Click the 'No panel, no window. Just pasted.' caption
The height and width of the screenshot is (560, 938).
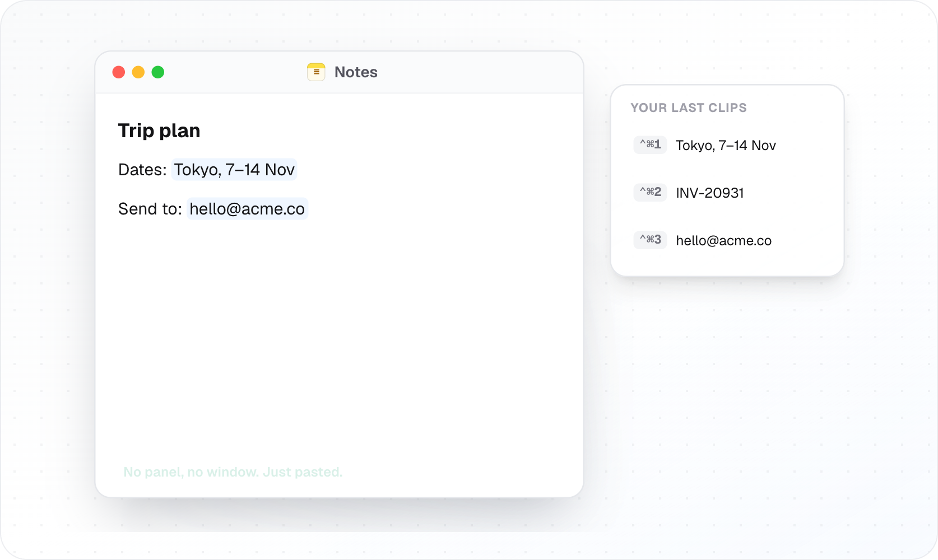(x=233, y=472)
